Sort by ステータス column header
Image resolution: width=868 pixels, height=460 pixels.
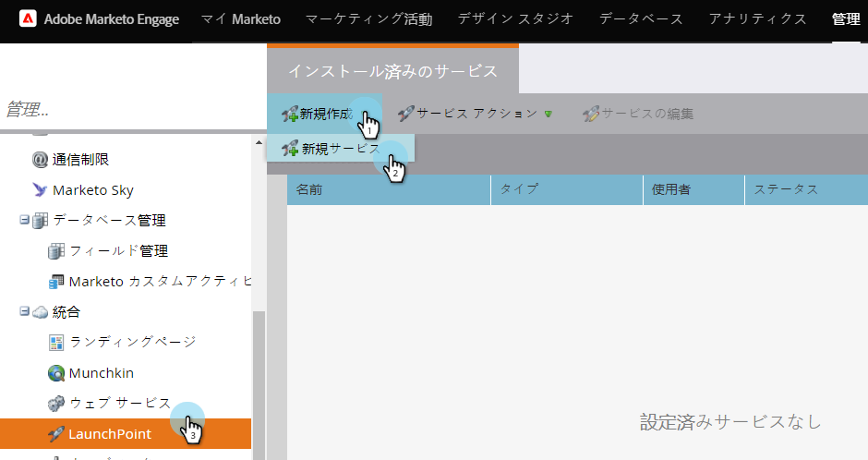(x=806, y=190)
